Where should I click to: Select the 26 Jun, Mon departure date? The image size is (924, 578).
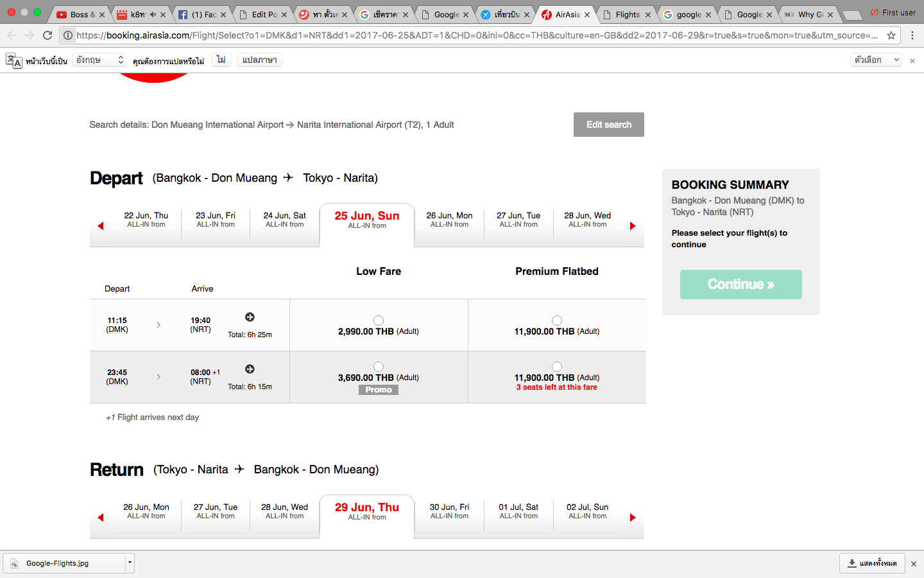tap(449, 220)
